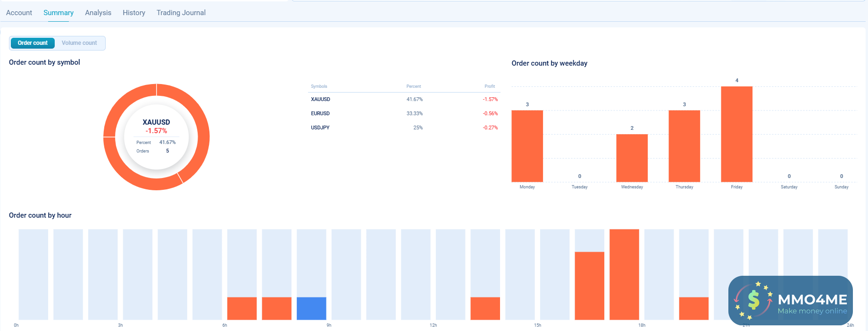The width and height of the screenshot is (868, 331).
Task: Toggle to Order count view
Action: 33,43
